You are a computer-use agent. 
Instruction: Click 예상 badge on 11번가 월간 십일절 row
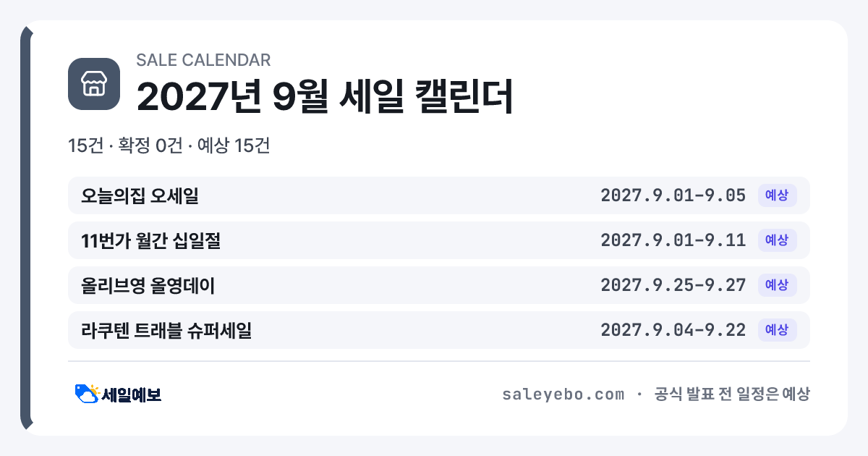(x=777, y=240)
